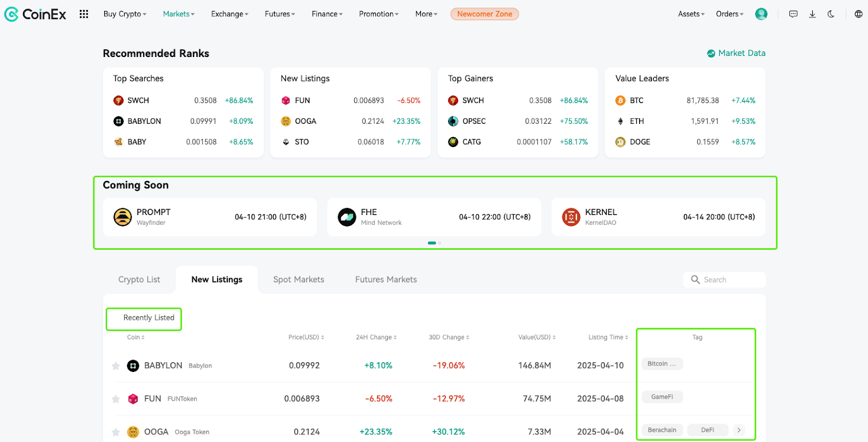
Task: Click the FUN coin icon in the table row
Action: click(x=133, y=399)
